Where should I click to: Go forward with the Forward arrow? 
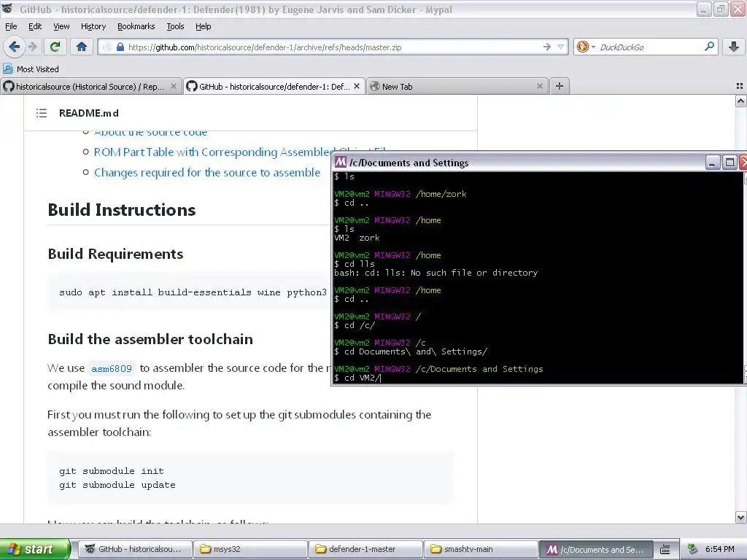pos(32,47)
